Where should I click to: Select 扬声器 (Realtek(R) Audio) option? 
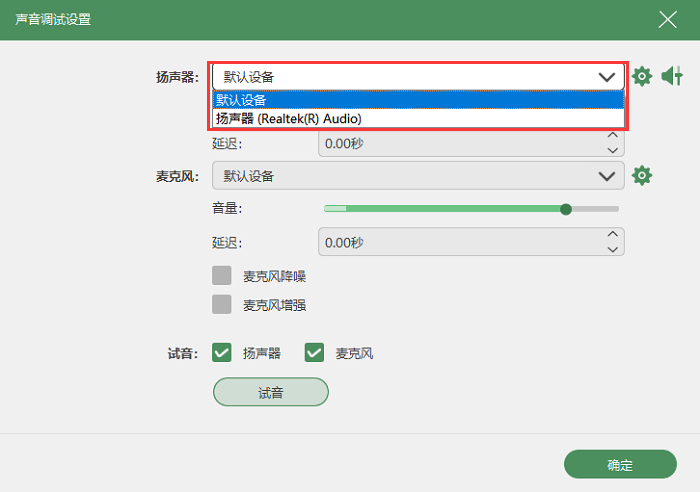point(418,119)
